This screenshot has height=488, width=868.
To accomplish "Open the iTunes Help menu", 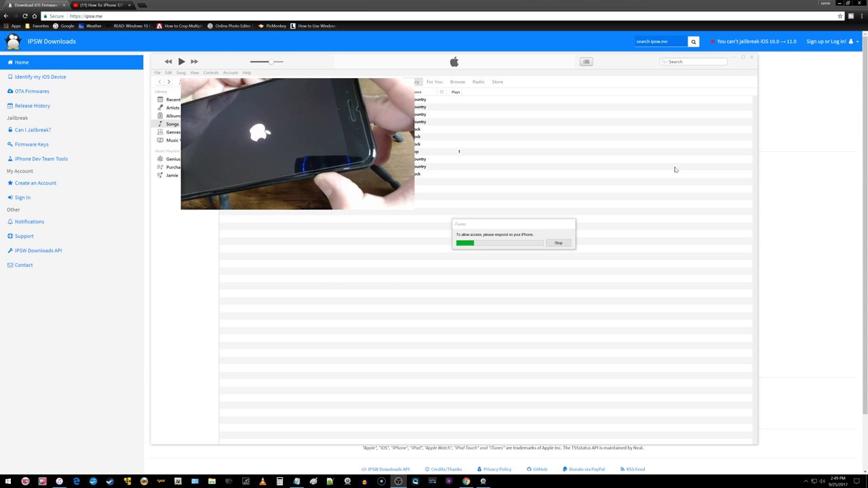I will click(x=247, y=73).
